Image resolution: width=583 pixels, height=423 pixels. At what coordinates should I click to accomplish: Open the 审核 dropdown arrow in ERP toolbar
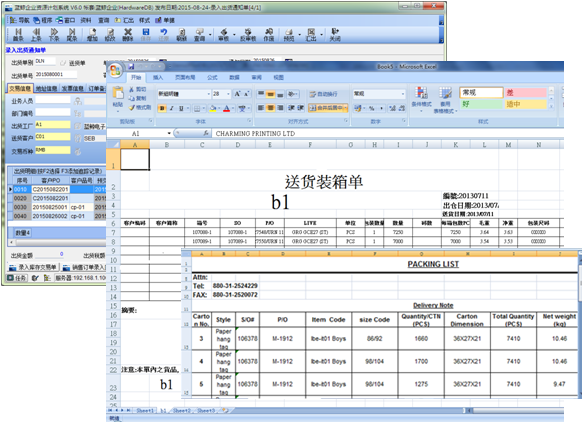point(234,35)
